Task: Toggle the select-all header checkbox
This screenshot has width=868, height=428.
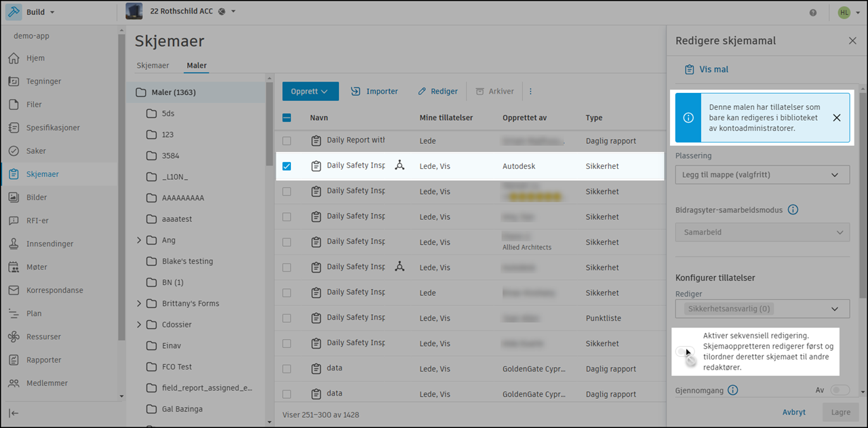Action: coord(287,117)
